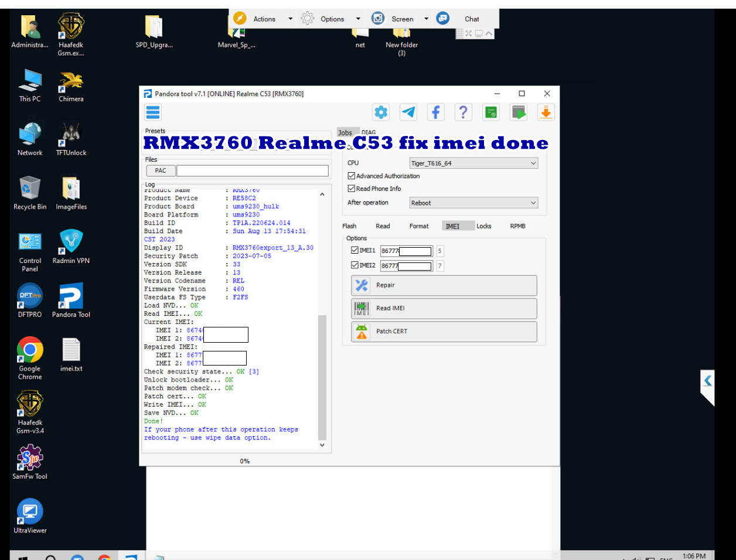Select the Flash tab
Viewport: 736px width, 560px height.
click(x=349, y=226)
